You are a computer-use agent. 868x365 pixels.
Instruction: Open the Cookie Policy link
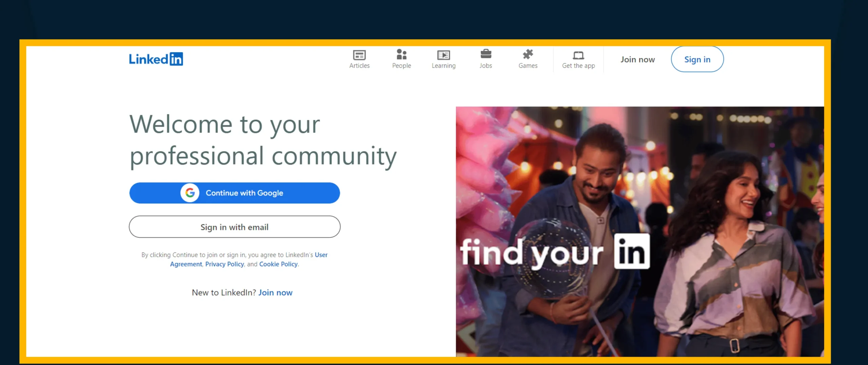pos(278,264)
